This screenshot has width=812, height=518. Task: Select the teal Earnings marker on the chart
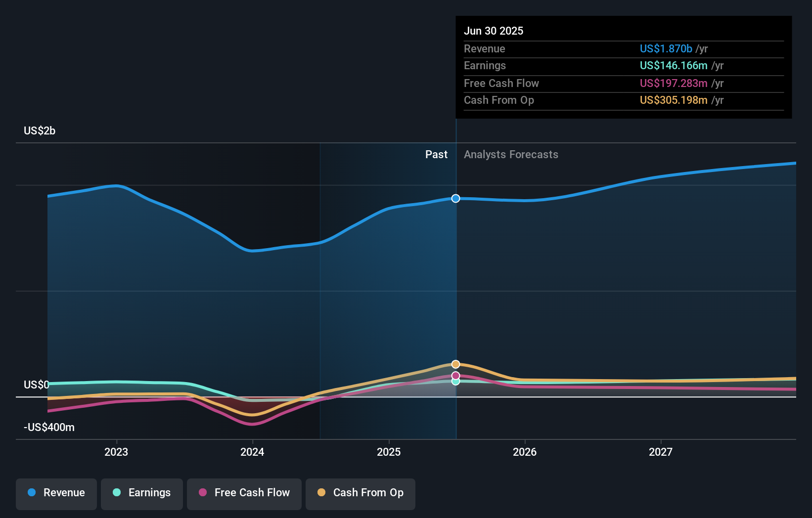pos(455,383)
